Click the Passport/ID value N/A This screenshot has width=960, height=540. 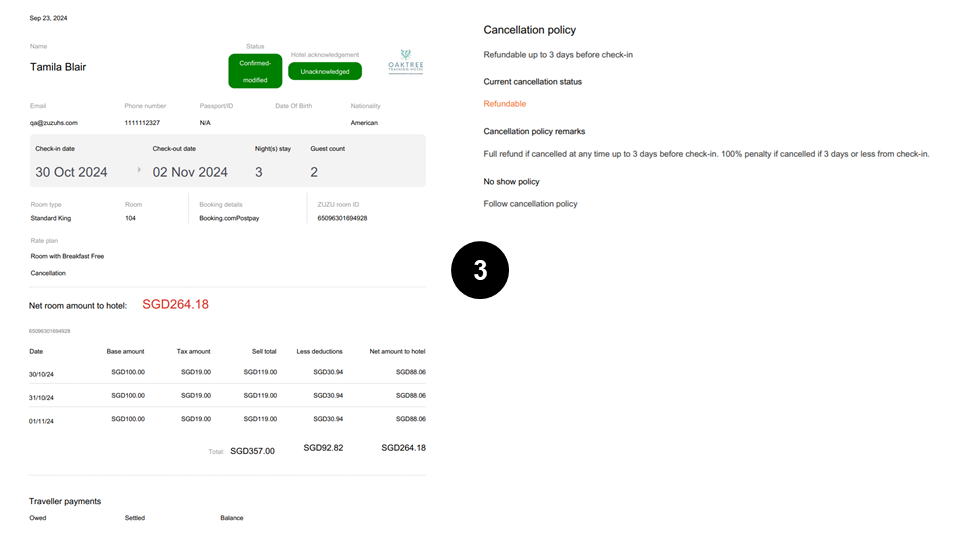click(x=205, y=122)
